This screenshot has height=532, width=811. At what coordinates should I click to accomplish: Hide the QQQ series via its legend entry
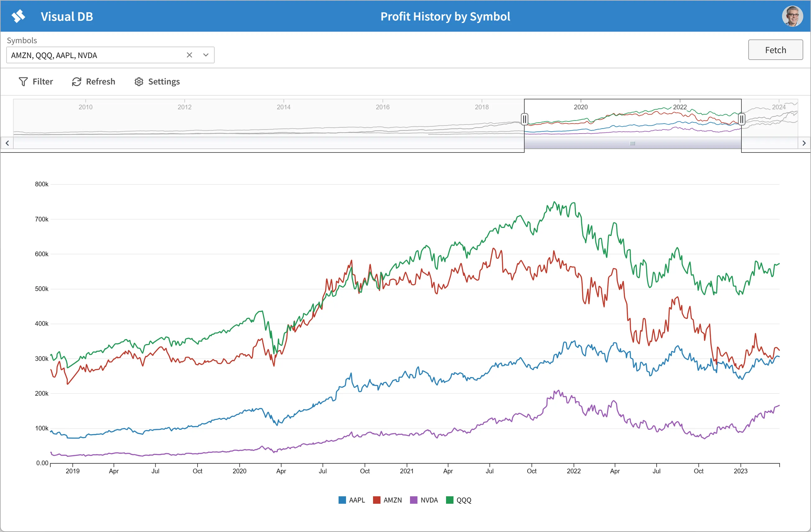pos(459,500)
